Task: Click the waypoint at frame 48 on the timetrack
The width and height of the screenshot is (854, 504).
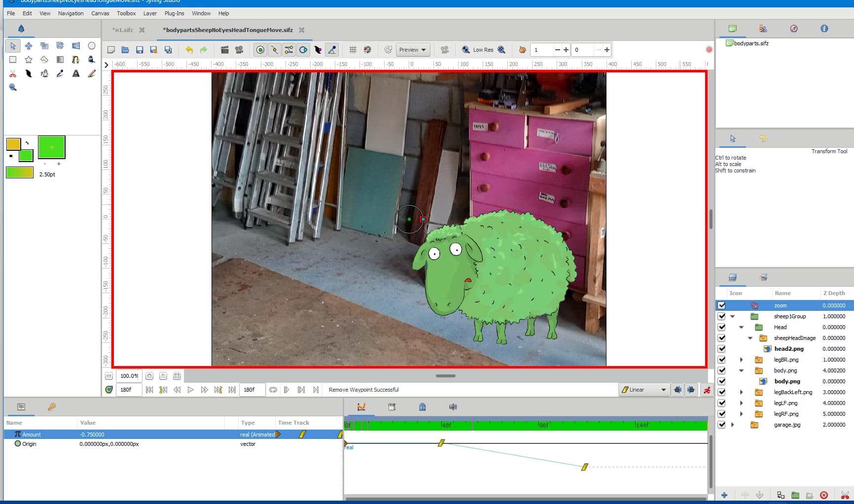Action: [x=441, y=443]
